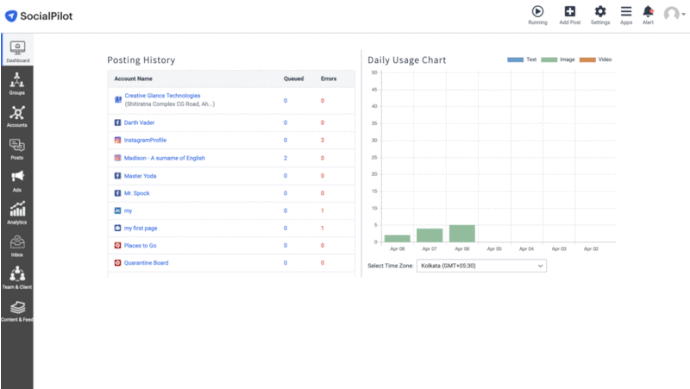Open Madison - A surname of English
The image size is (690, 389).
pos(165,158)
